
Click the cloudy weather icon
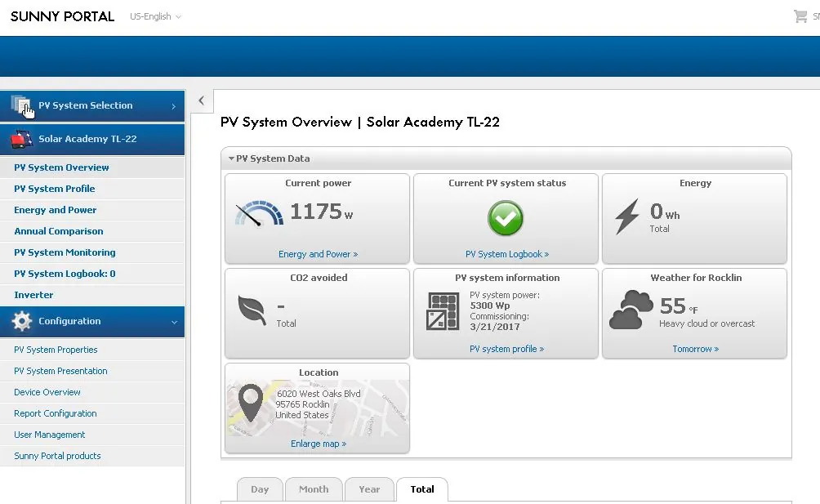[x=631, y=310]
